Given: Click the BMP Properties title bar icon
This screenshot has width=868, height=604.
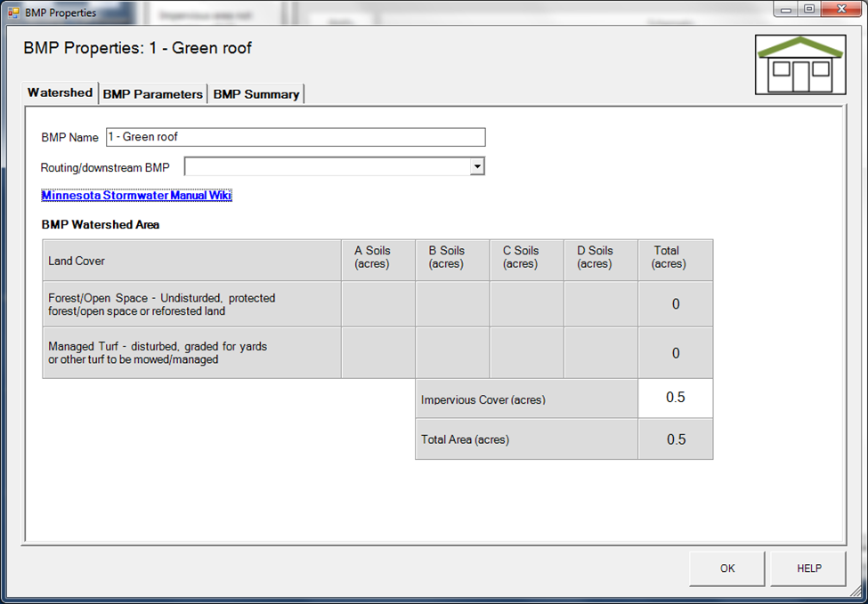Looking at the screenshot, I should (x=13, y=12).
